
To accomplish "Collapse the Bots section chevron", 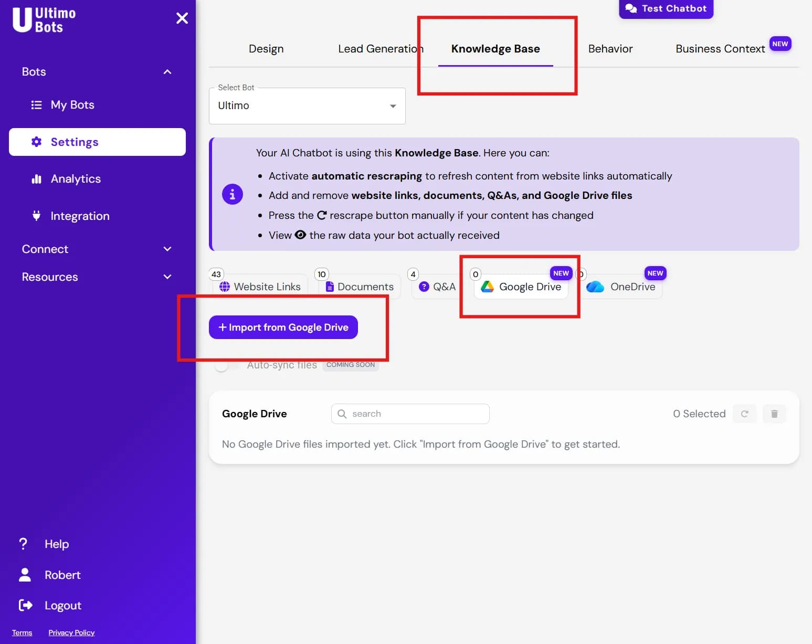I will (x=167, y=71).
